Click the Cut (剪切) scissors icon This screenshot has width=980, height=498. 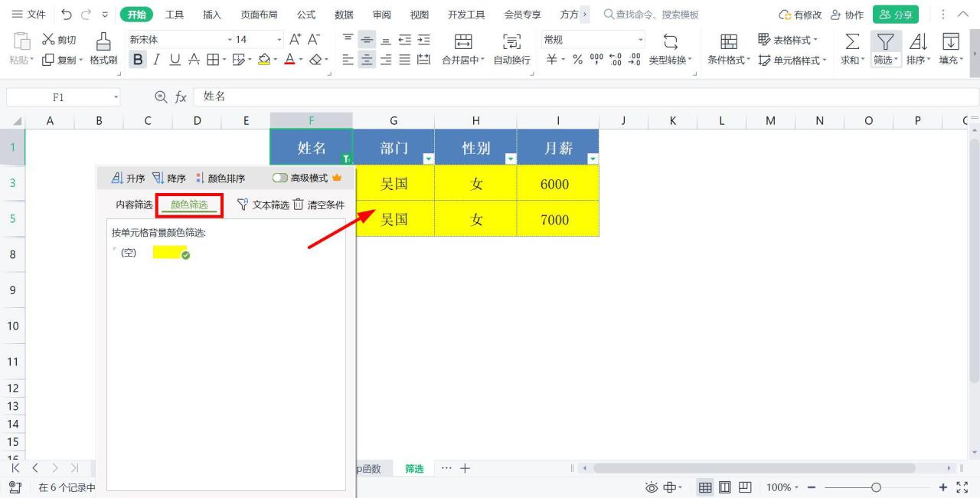pos(48,40)
